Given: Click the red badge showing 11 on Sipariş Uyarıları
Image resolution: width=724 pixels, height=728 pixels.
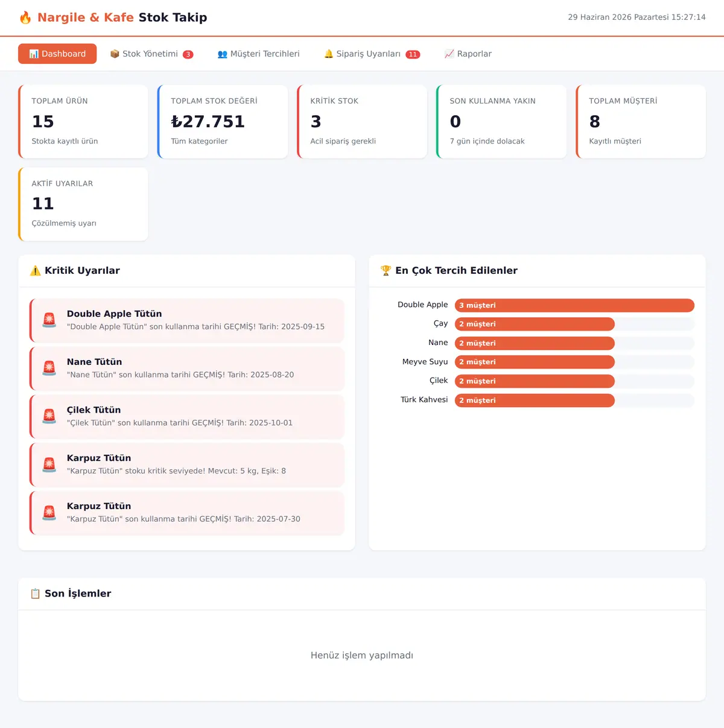Looking at the screenshot, I should pyautogui.click(x=413, y=54).
